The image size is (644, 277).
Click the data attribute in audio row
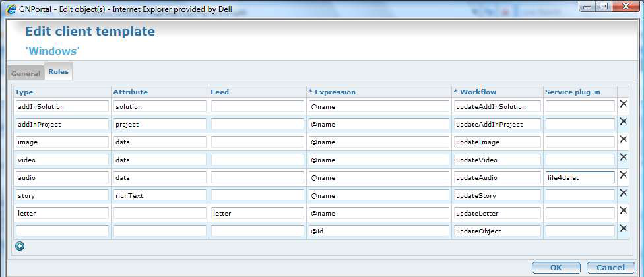pyautogui.click(x=160, y=177)
